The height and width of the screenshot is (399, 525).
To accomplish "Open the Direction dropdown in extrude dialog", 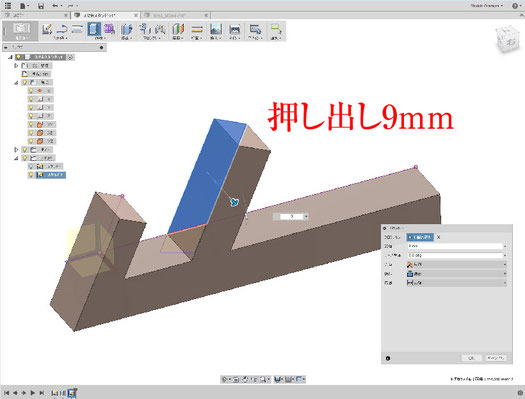I will [456, 264].
